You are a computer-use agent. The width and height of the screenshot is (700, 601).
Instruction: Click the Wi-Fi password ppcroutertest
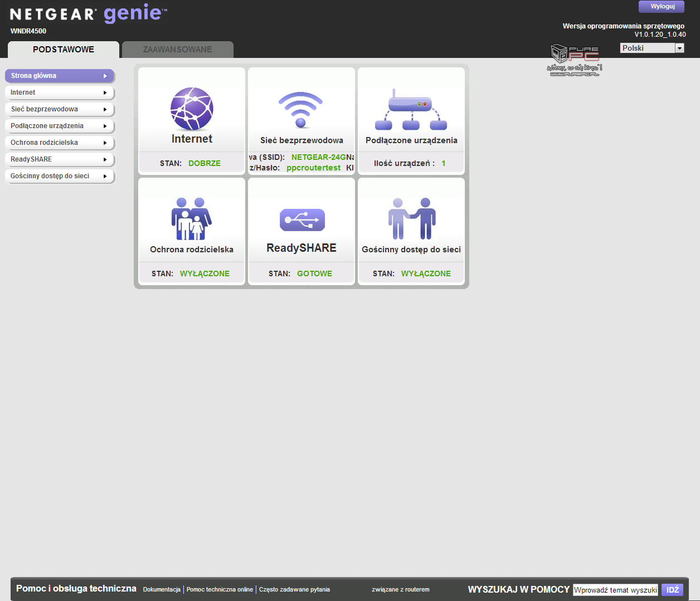coord(313,168)
